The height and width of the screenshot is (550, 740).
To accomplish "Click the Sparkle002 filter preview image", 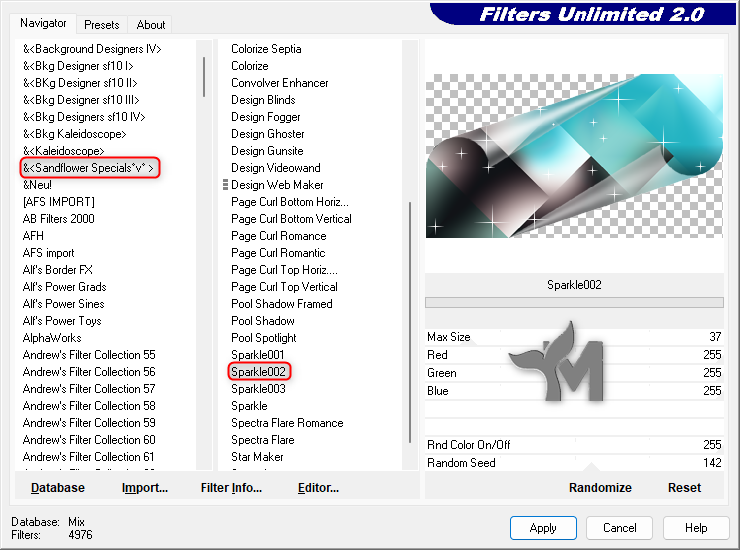I will click(574, 155).
